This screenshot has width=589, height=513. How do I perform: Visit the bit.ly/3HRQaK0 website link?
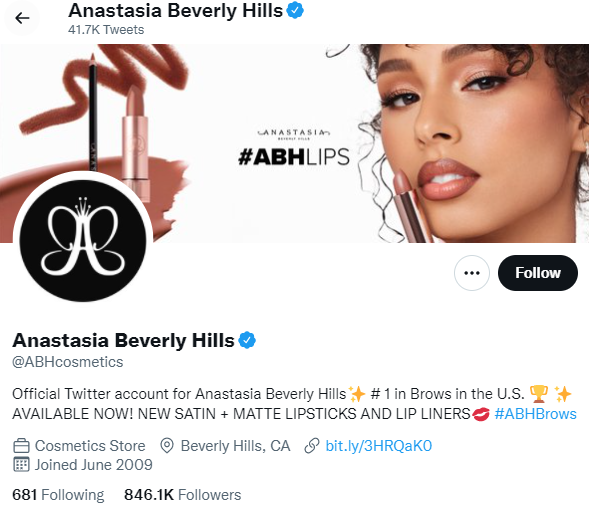click(379, 446)
